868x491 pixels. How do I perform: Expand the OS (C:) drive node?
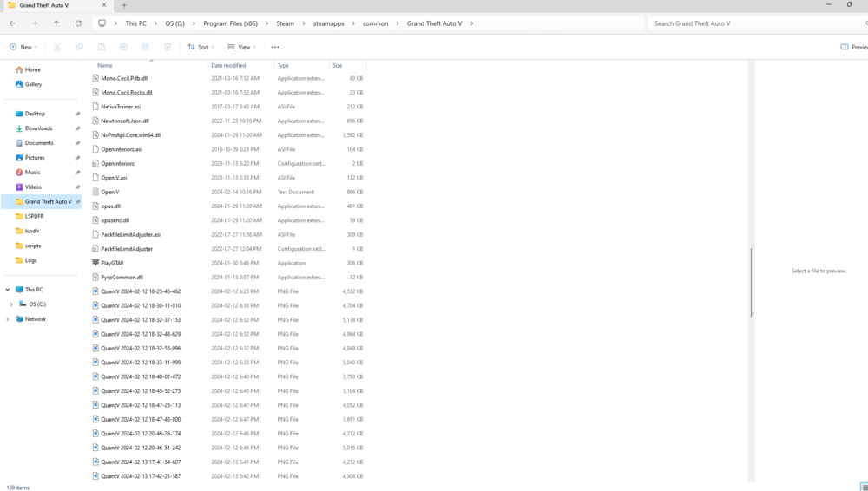[11, 304]
